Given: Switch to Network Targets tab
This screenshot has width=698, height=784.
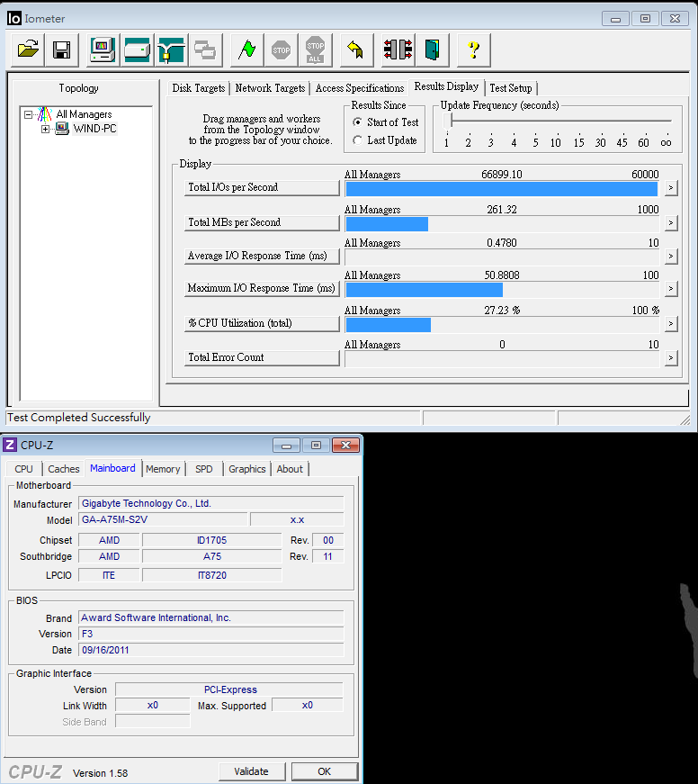Looking at the screenshot, I should pos(270,88).
